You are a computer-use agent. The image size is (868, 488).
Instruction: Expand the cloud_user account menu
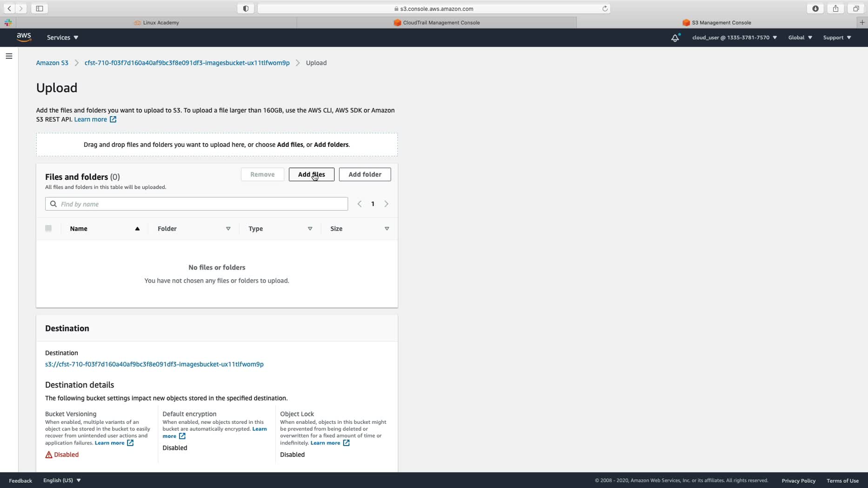coord(734,38)
